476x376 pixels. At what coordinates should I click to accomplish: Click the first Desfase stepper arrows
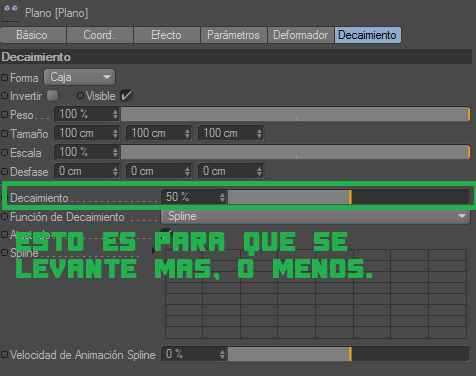[115, 171]
